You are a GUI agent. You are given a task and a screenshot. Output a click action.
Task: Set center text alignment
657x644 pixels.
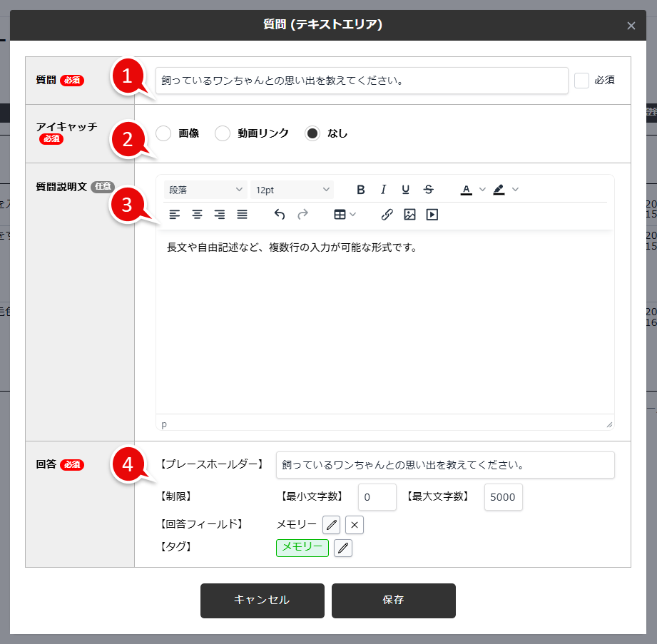coord(197,214)
